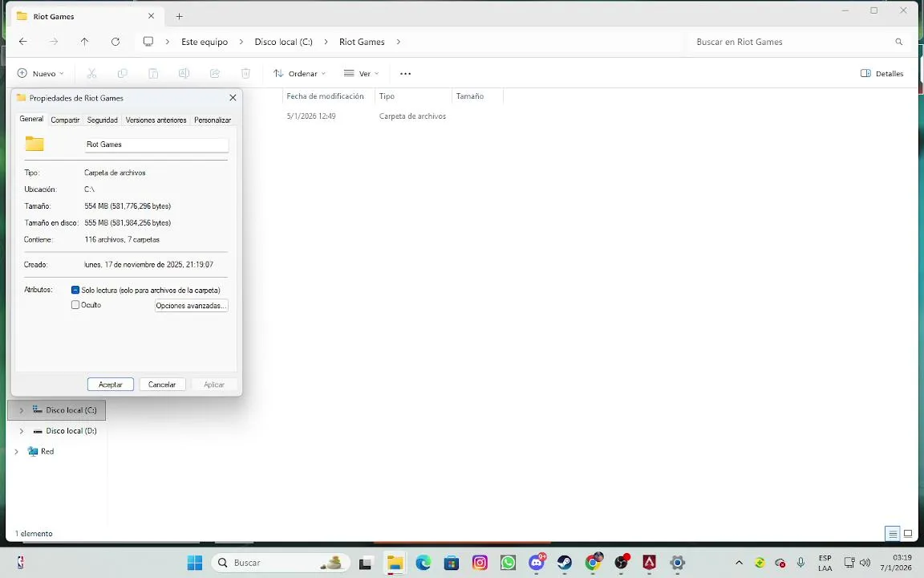Open Microsoft Edge from taskbar
The height and width of the screenshot is (578, 924).
coord(423,563)
